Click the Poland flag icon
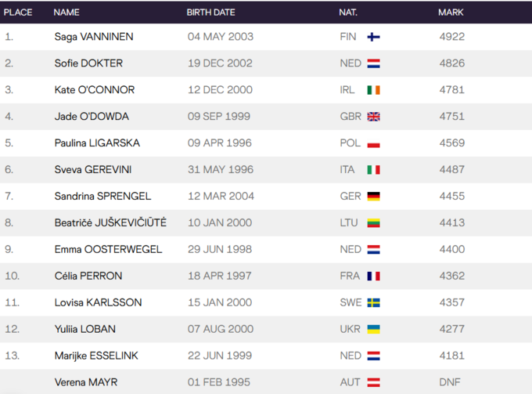532x394 pixels. [374, 143]
